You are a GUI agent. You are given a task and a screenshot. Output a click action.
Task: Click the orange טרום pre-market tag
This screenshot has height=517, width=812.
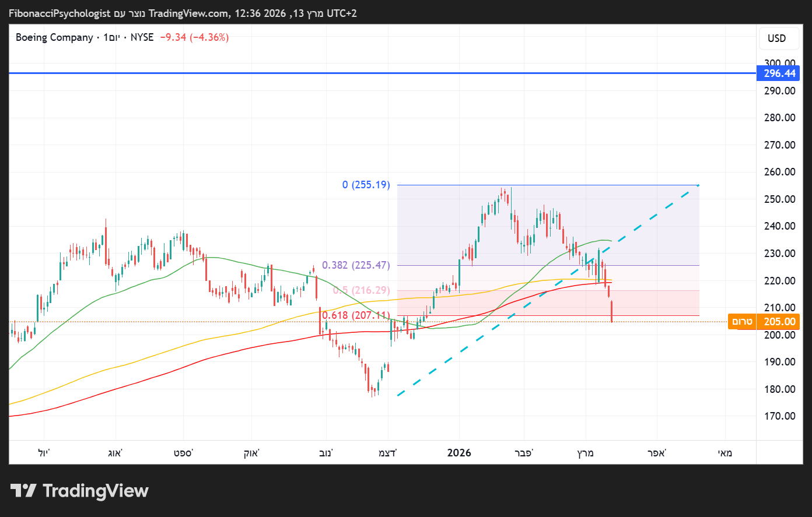(742, 322)
